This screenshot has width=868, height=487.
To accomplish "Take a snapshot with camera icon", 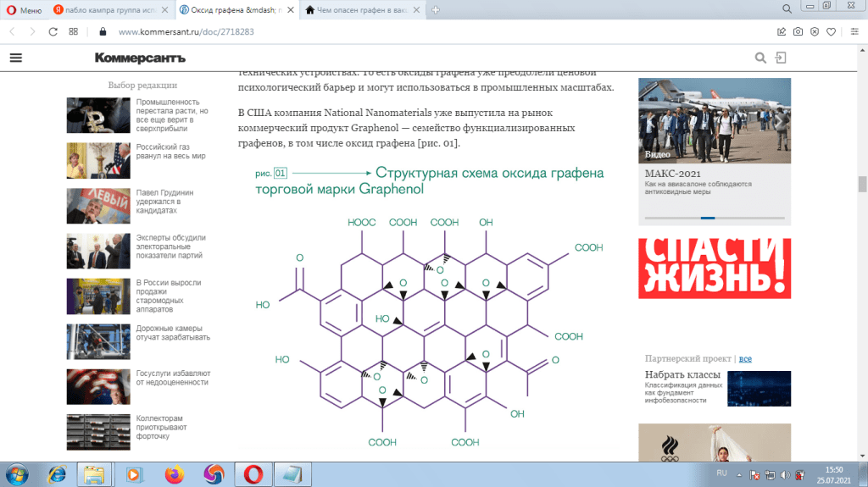I will coord(798,31).
